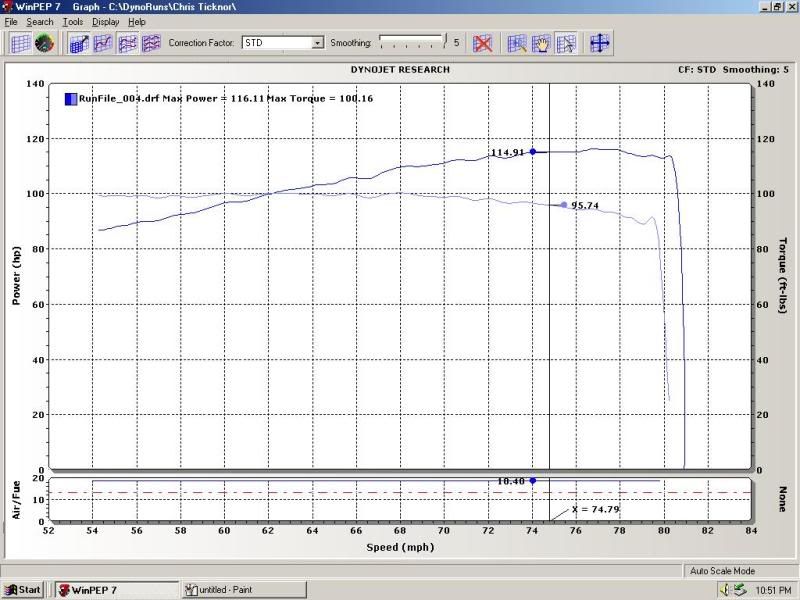Select the two-curve graph icon
Screen dimensions: 800x600
click(x=128, y=43)
